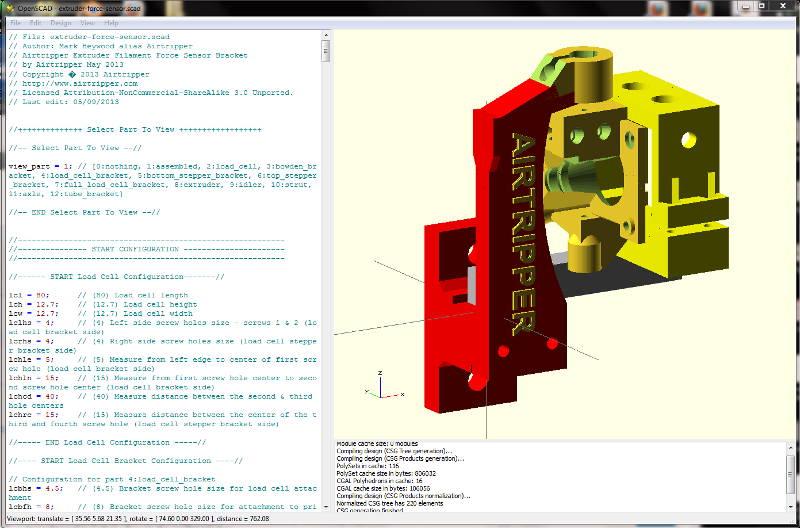Click the "lch = 12.7;" load cell height line
This screenshot has height=528, width=800.
[103, 305]
